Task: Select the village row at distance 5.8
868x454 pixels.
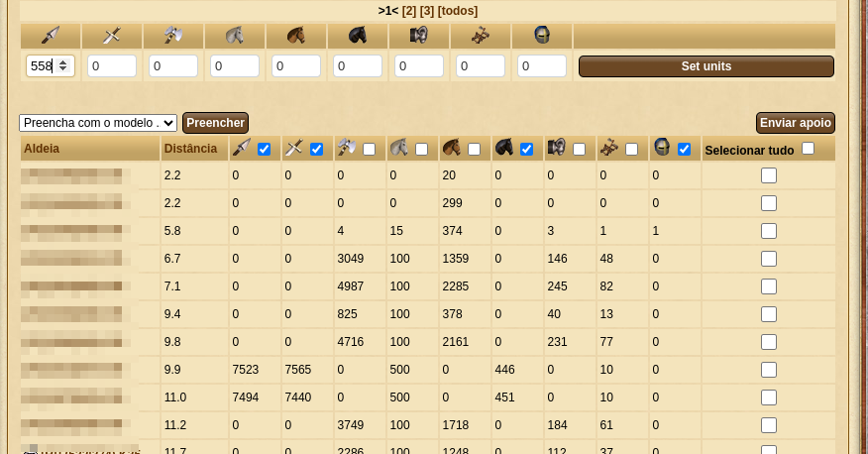Action: (x=768, y=231)
